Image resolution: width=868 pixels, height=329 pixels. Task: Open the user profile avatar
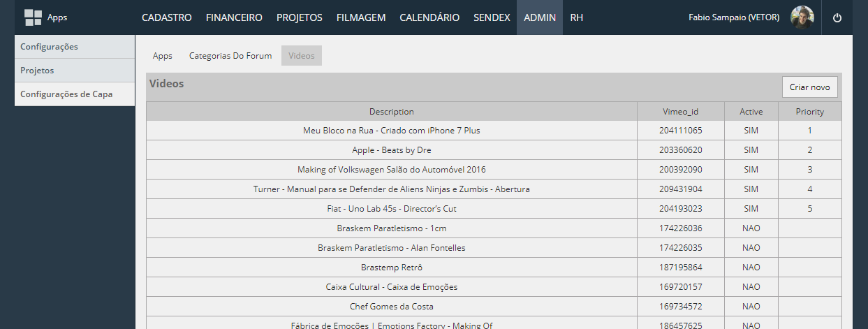tap(802, 17)
